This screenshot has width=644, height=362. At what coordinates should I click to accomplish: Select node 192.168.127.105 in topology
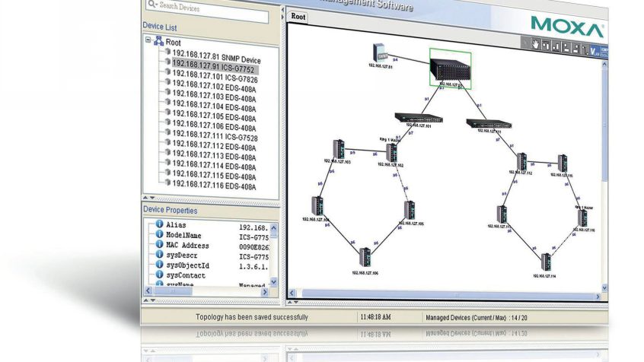410,210
